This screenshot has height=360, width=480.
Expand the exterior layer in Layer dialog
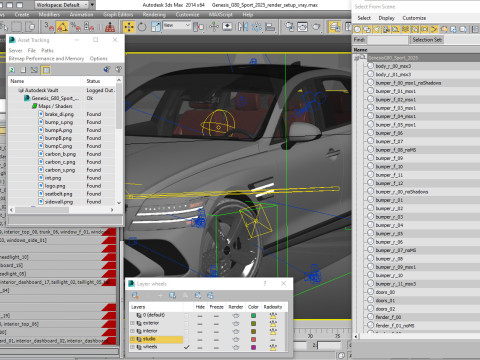click(x=132, y=323)
